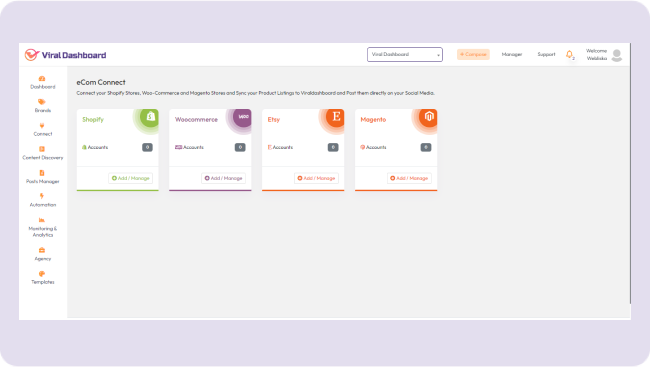Open the Manager menu item

[512, 54]
